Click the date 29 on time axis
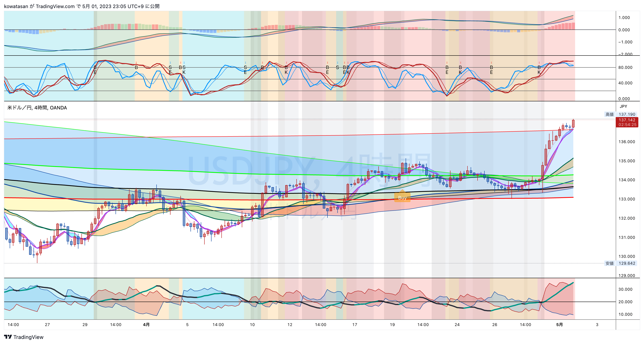The width and height of the screenshot is (644, 344). [x=85, y=324]
